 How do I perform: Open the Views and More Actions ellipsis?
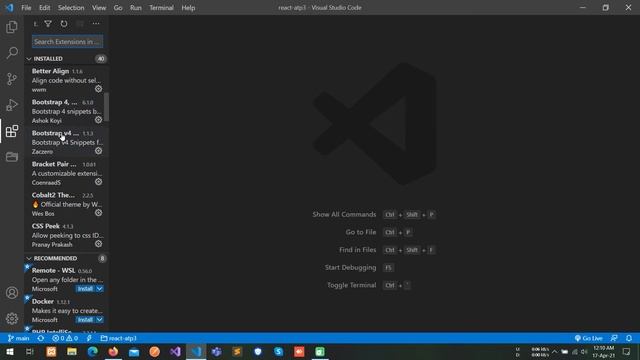point(96,24)
